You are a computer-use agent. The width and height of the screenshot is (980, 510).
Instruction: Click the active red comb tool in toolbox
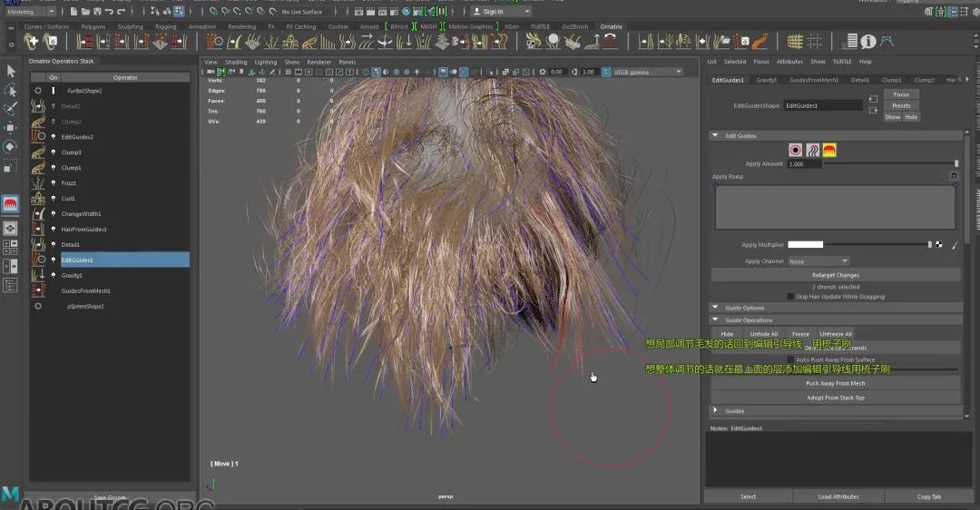click(11, 204)
